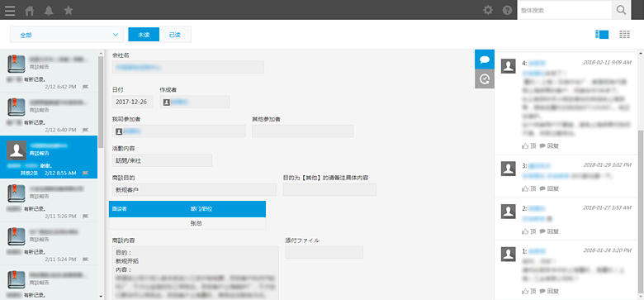
Task: Reply to comment 1 via 回复
Action: pyautogui.click(x=549, y=292)
